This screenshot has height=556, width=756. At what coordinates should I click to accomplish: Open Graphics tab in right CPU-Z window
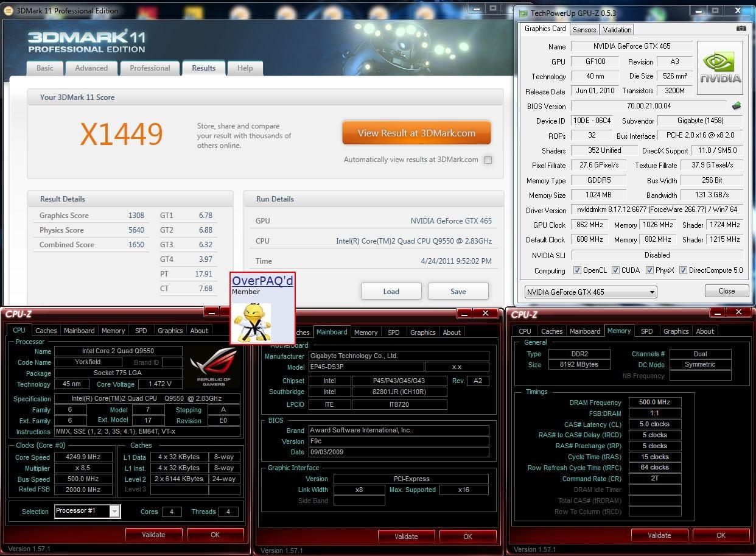676,331
